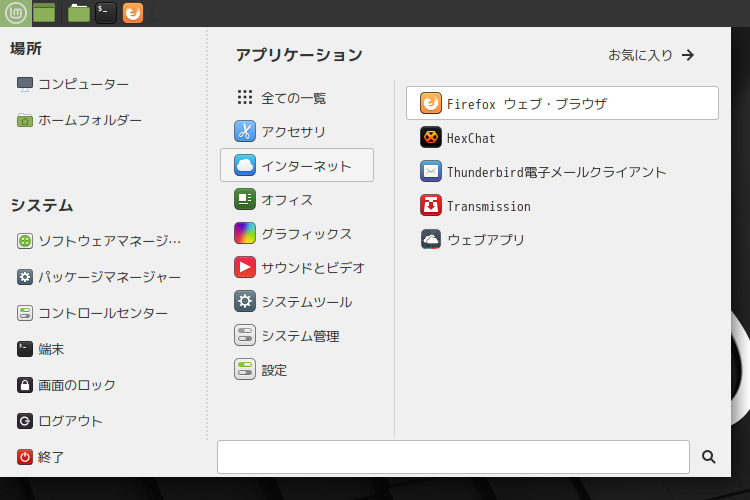Click 画面のロック entry
750x500 pixels.
66,385
